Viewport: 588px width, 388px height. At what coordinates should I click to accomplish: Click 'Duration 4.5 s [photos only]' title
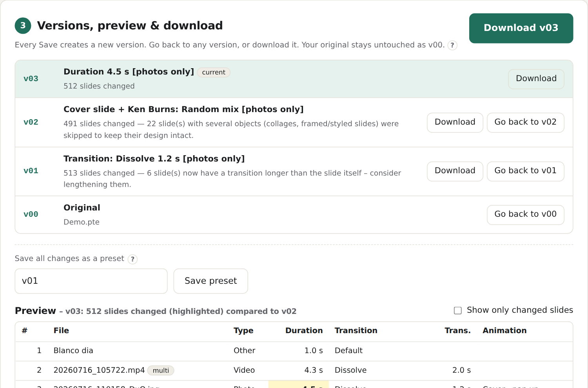pos(129,72)
